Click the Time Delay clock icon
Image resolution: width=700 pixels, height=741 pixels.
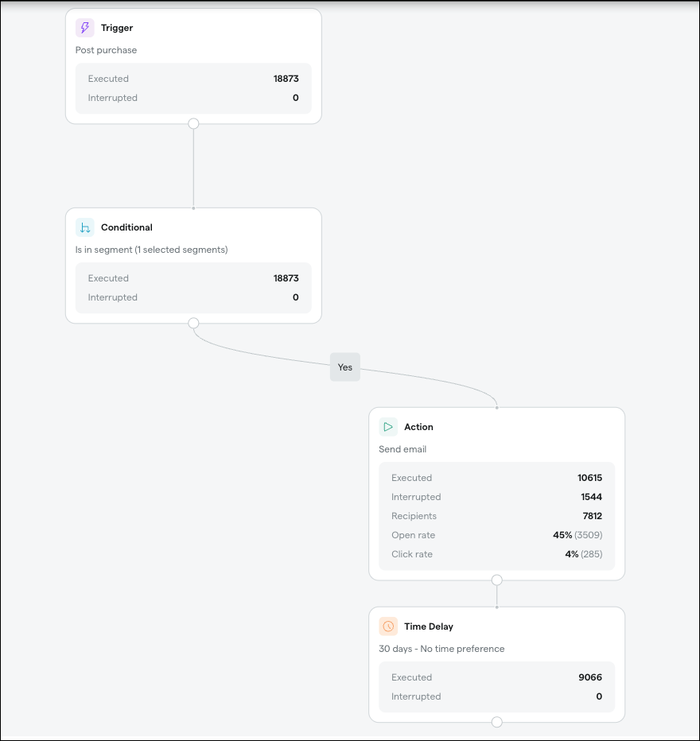(388, 626)
